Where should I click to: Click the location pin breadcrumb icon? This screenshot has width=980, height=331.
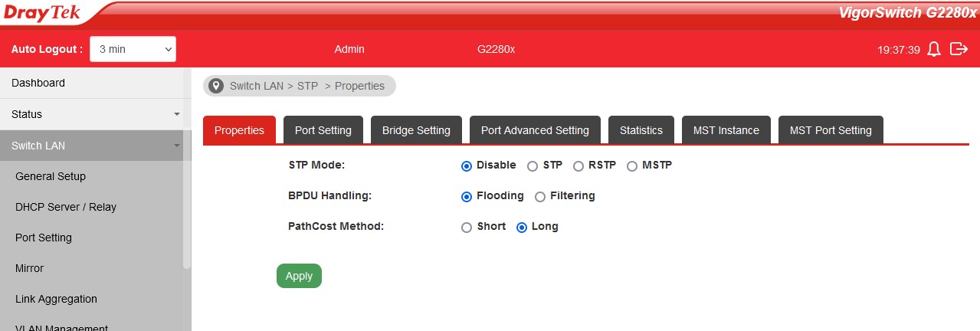[x=216, y=86]
